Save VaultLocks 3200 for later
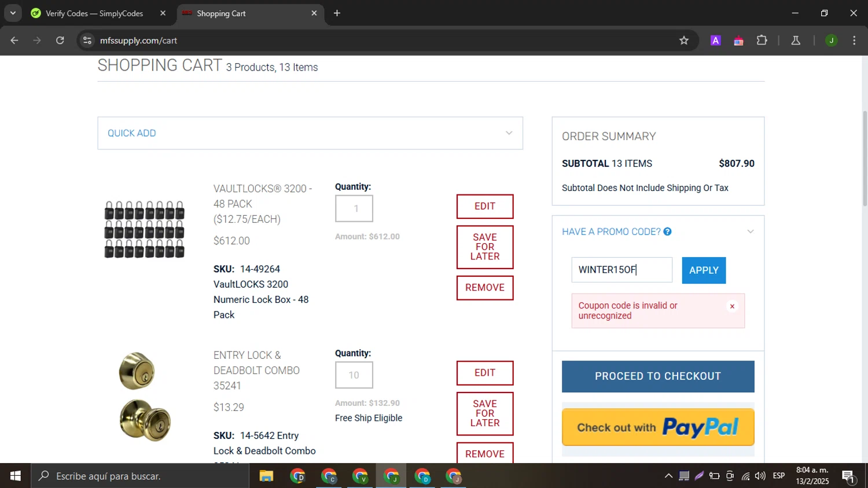Viewport: 868px width, 488px height. tap(485, 247)
